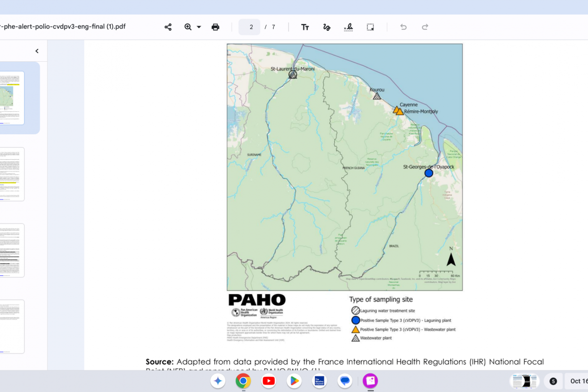Select the freehand draw tool
This screenshot has height=392, width=588.
pos(327,27)
